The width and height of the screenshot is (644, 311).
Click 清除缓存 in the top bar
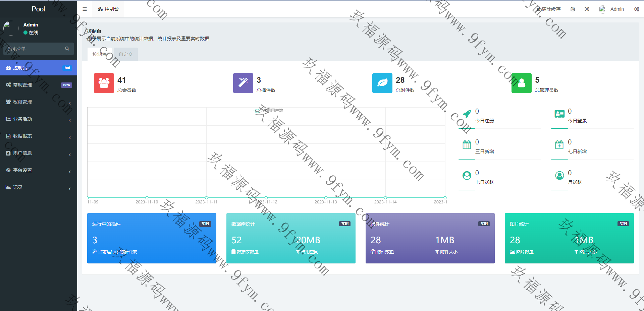point(549,9)
